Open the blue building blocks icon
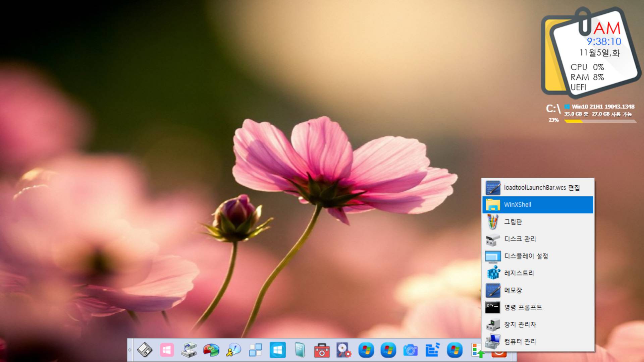 click(x=432, y=350)
